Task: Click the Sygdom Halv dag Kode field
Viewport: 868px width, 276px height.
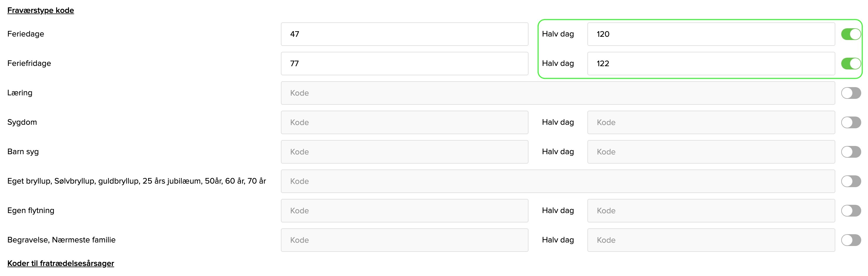Action: coord(711,122)
